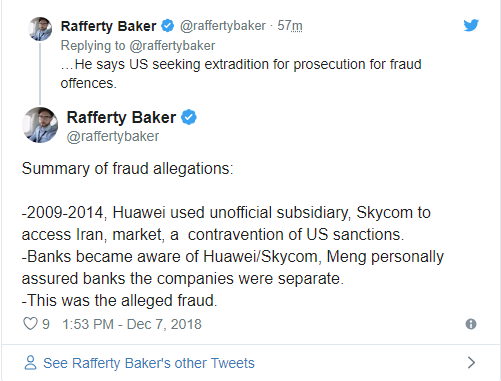
Task: Expand the footer using the right chevron arrow
Action: click(471, 363)
